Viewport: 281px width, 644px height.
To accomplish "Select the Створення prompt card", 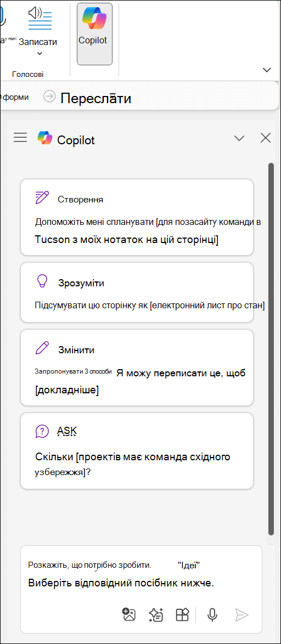I will (137, 217).
